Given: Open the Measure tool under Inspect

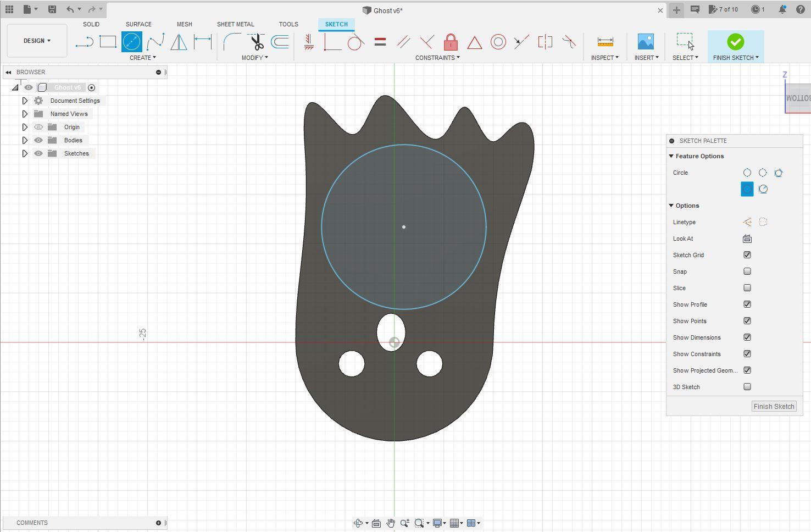Looking at the screenshot, I should pos(605,42).
